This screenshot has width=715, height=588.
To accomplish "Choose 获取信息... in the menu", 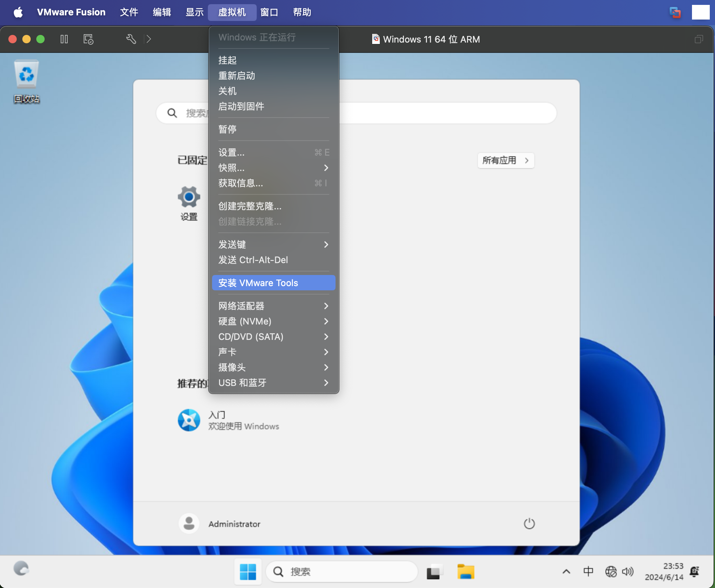I will click(273, 183).
